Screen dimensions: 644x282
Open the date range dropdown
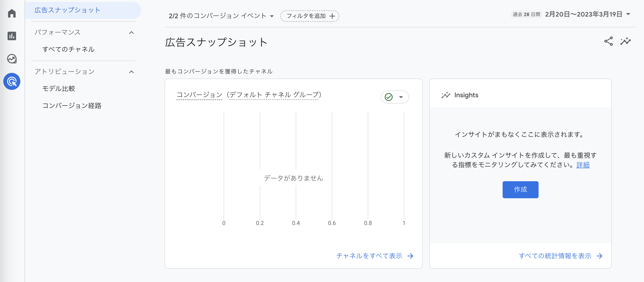[x=628, y=14]
